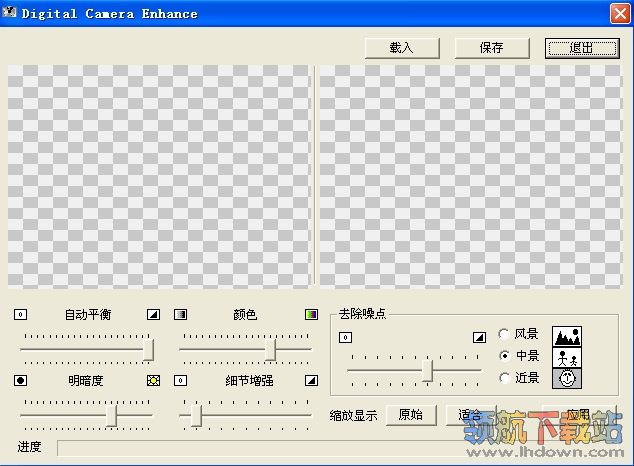This screenshot has width=634, height=466.
Task: Click the noise removal maximum icon
Action: pos(479,337)
